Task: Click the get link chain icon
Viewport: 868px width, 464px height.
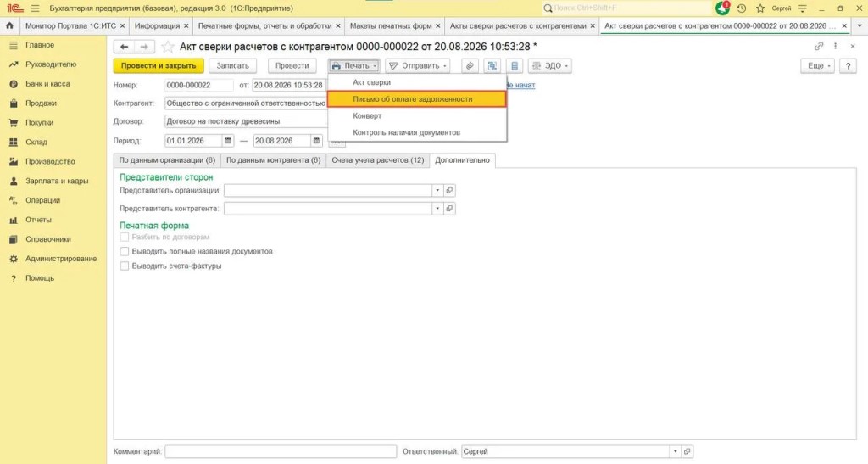Action: 819,47
